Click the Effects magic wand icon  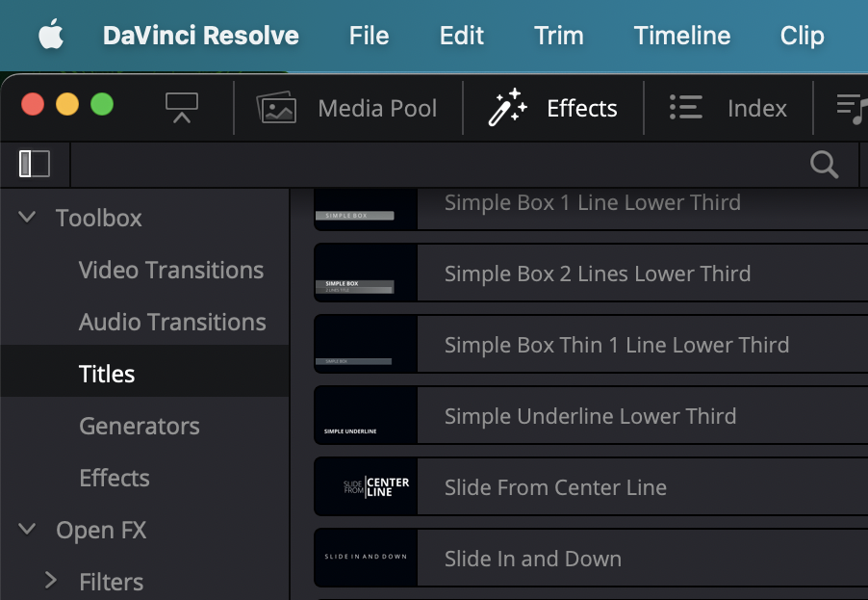coord(507,107)
